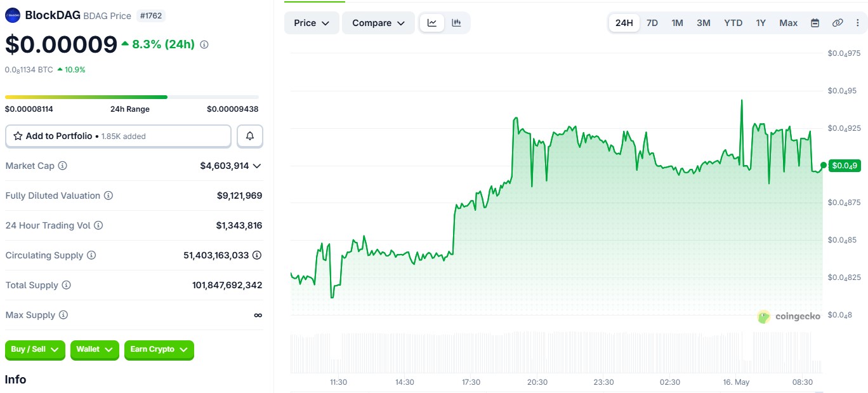
Task: Click the volume bars strip below chart
Action: click(556, 353)
